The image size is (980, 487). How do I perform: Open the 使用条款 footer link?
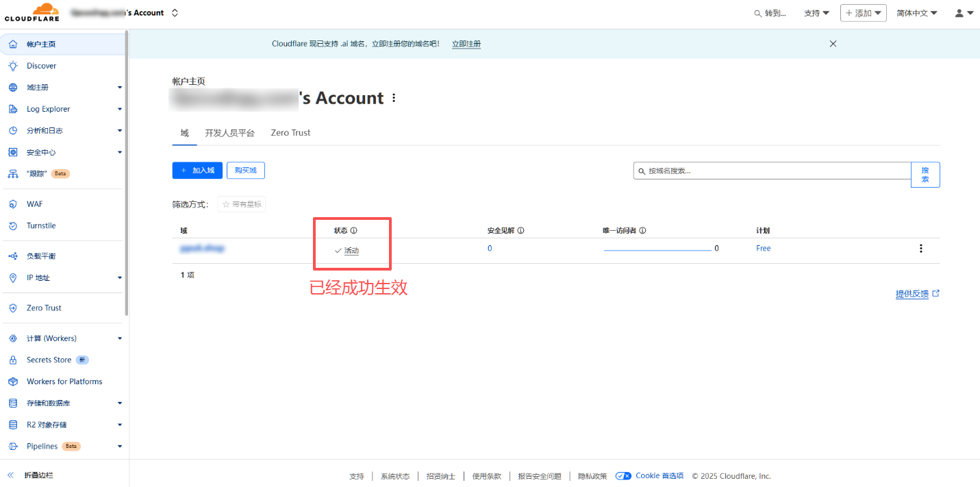[x=486, y=476]
